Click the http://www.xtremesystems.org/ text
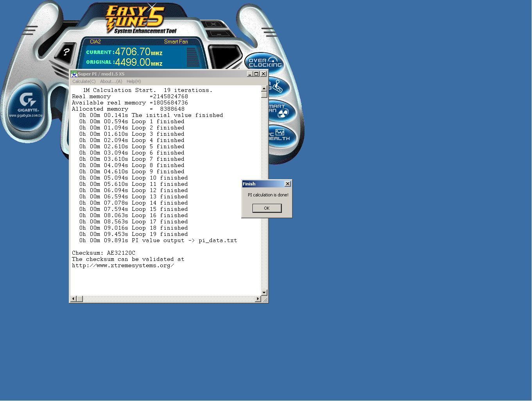This screenshot has height=401, width=532. 123,266
